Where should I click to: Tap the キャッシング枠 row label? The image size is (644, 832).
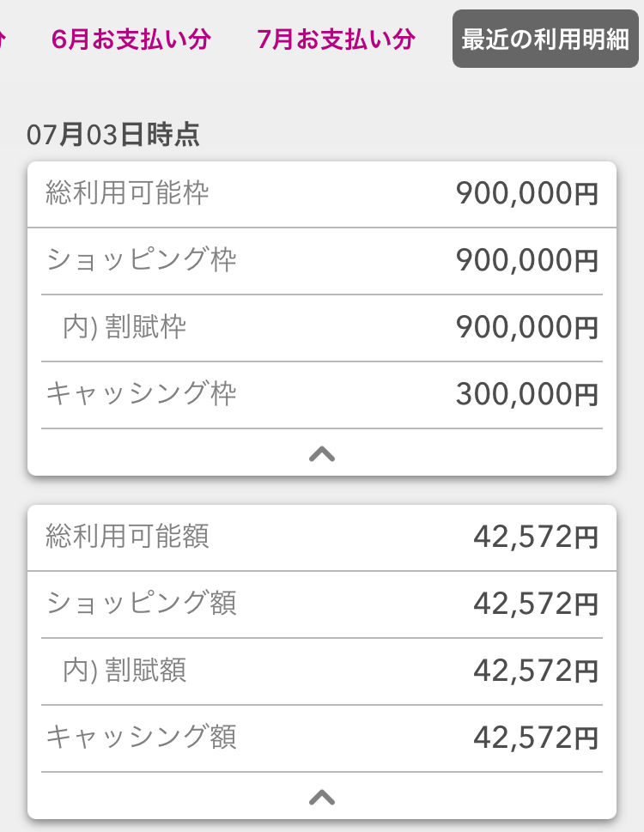142,394
